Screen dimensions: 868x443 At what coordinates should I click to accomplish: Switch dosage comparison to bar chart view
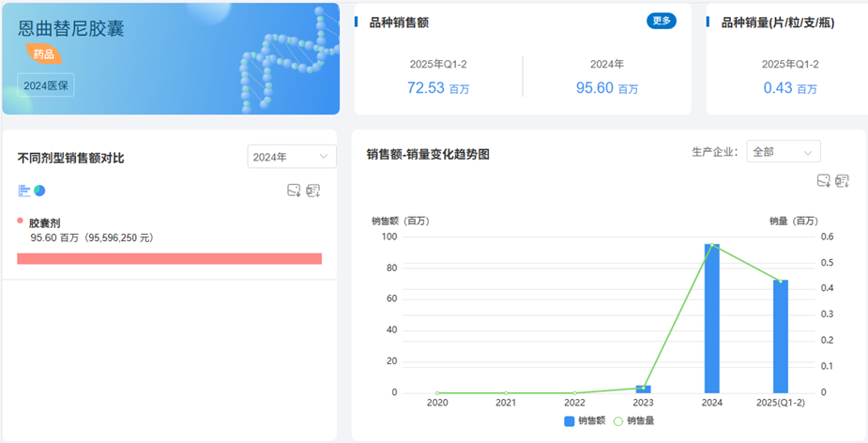click(x=24, y=191)
